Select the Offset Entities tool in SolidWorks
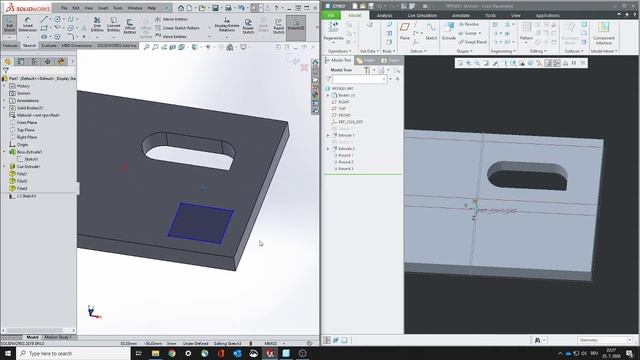Screen dimensions: 640x360 tap(130, 27)
